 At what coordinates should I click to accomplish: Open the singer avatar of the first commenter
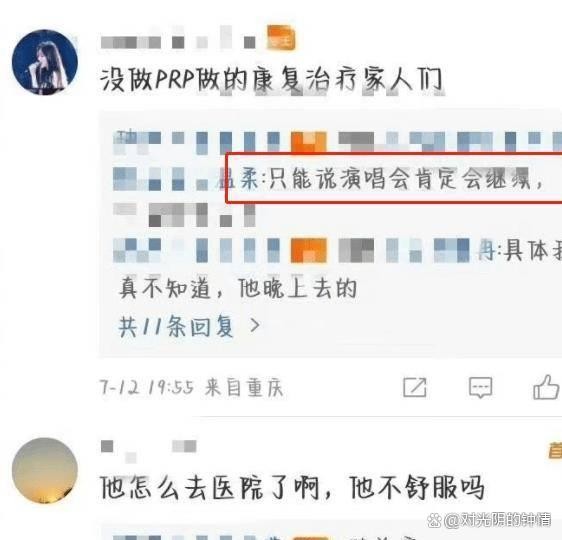point(45,62)
